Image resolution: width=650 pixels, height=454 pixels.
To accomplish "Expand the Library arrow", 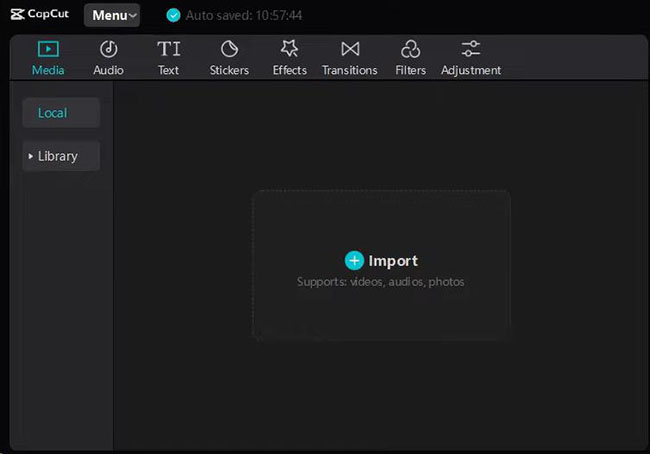I will pos(31,157).
